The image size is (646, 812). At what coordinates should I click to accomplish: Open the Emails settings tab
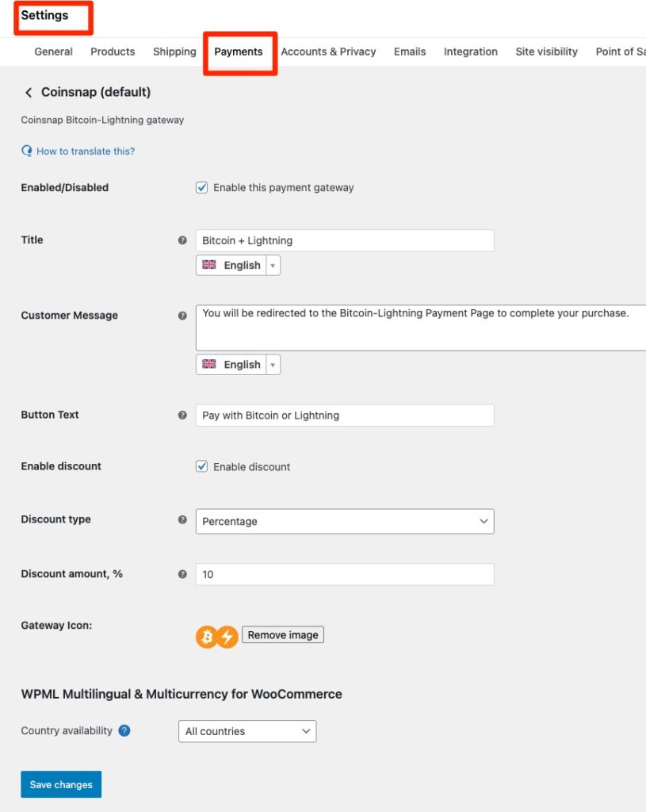coord(409,52)
